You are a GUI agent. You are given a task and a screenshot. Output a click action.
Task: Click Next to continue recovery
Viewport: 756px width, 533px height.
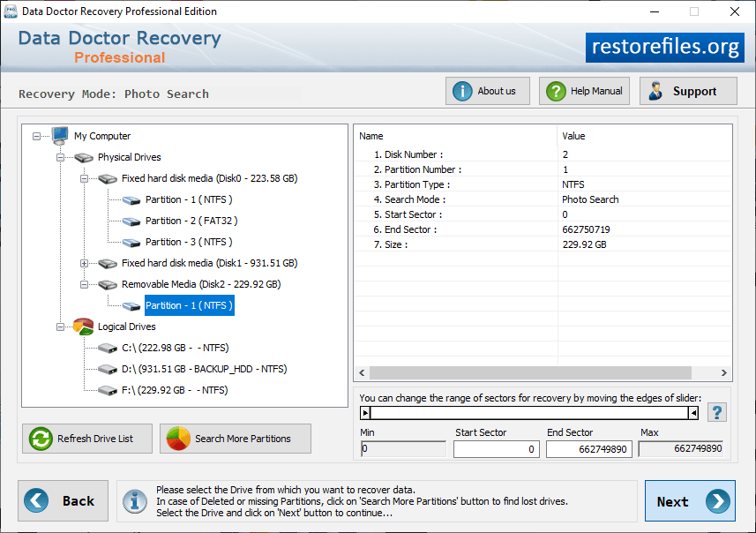[690, 500]
